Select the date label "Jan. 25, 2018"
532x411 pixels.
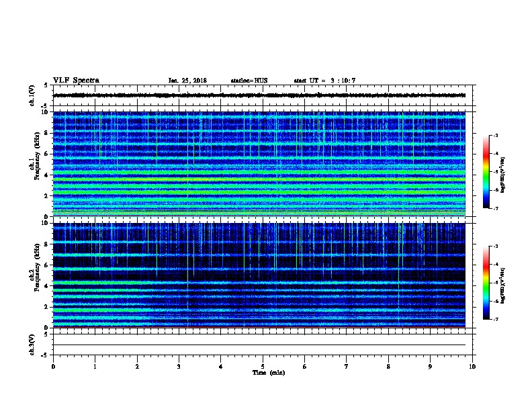pyautogui.click(x=187, y=81)
